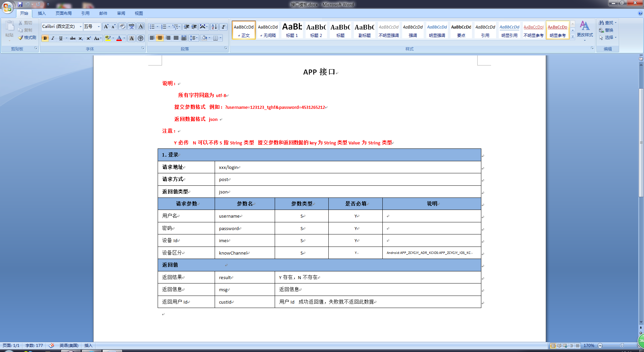Apply the 无间隔 style
Image resolution: width=644 pixels, height=352 pixels.
[268, 30]
